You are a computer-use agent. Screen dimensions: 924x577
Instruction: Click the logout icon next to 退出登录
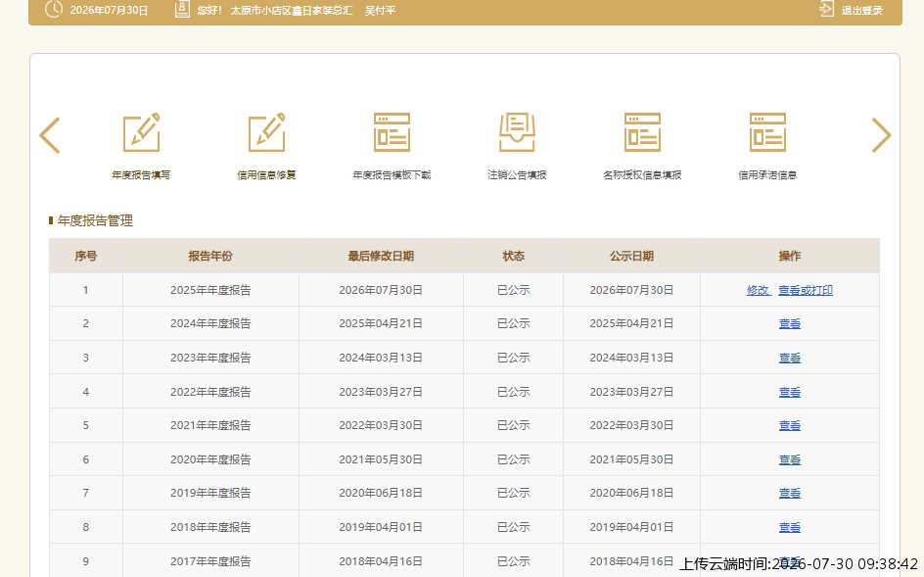pyautogui.click(x=827, y=9)
